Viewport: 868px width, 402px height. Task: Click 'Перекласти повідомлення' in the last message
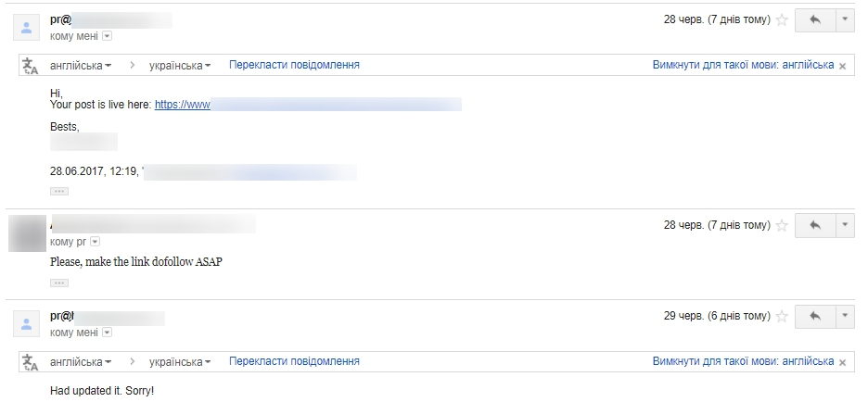point(294,361)
